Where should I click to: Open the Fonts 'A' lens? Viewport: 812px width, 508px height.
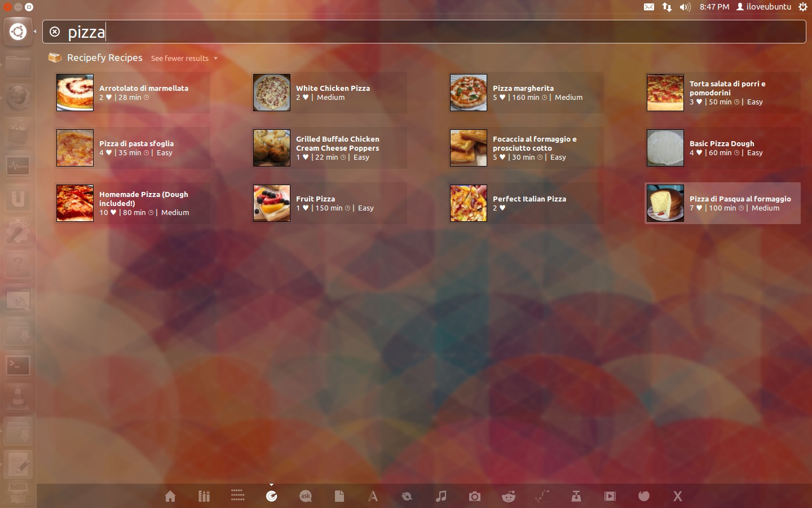373,496
